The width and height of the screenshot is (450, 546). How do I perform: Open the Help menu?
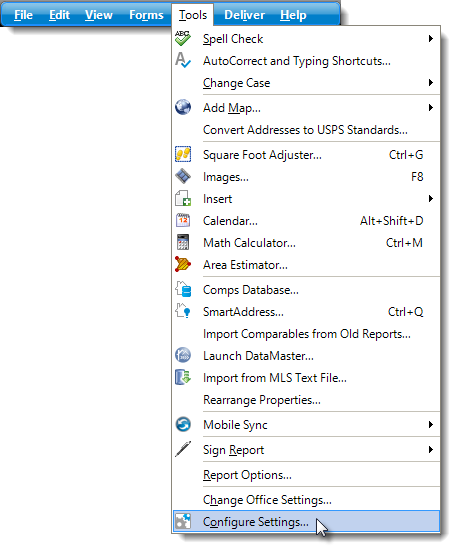tap(293, 15)
